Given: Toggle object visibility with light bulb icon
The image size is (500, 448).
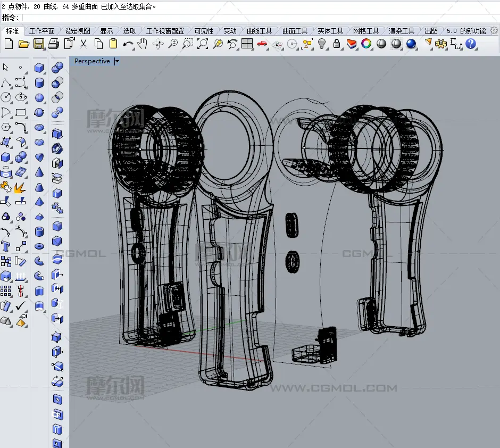Looking at the screenshot, I should tap(322, 44).
